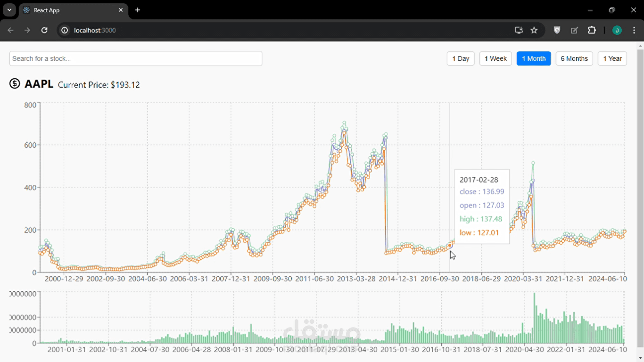This screenshot has width=644, height=362.
Task: Click the install site icon in address bar
Action: pos(519,30)
